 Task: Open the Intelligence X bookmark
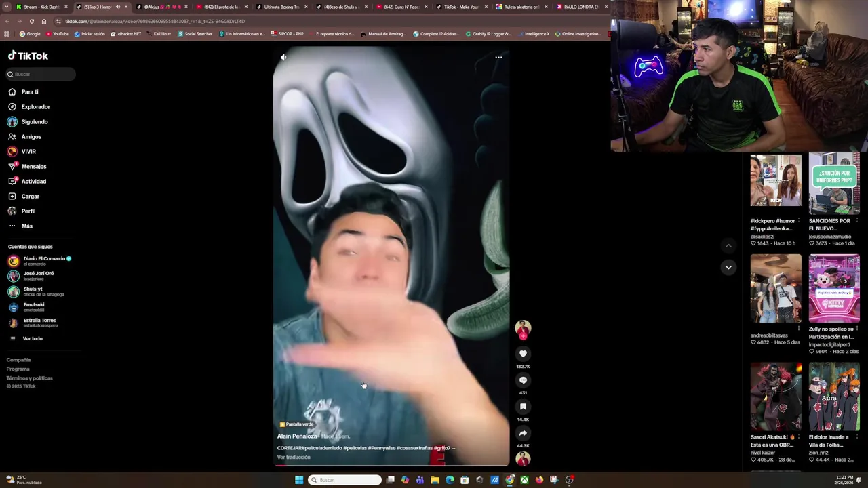534,34
